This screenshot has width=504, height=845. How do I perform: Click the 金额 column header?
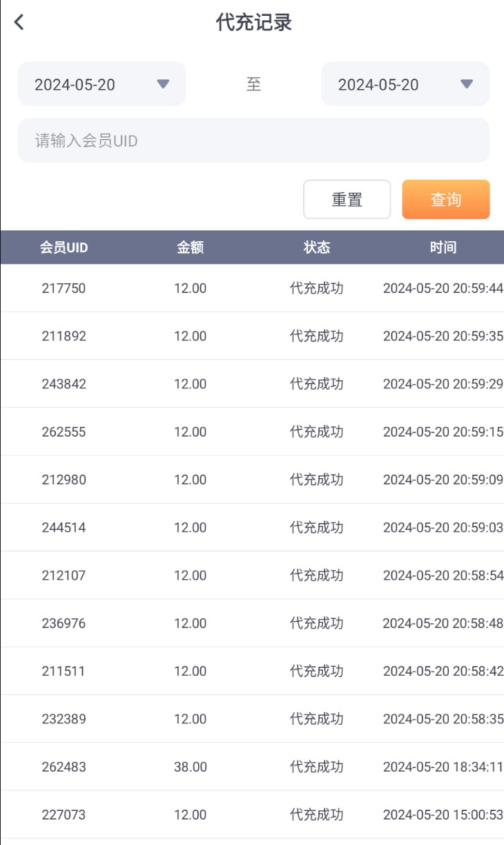coord(190,247)
